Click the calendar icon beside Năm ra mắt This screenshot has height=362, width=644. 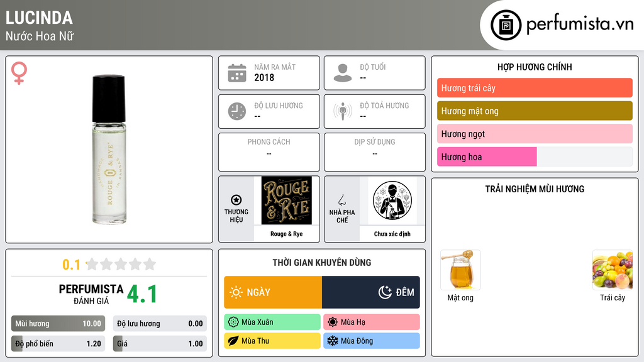pos(237,73)
